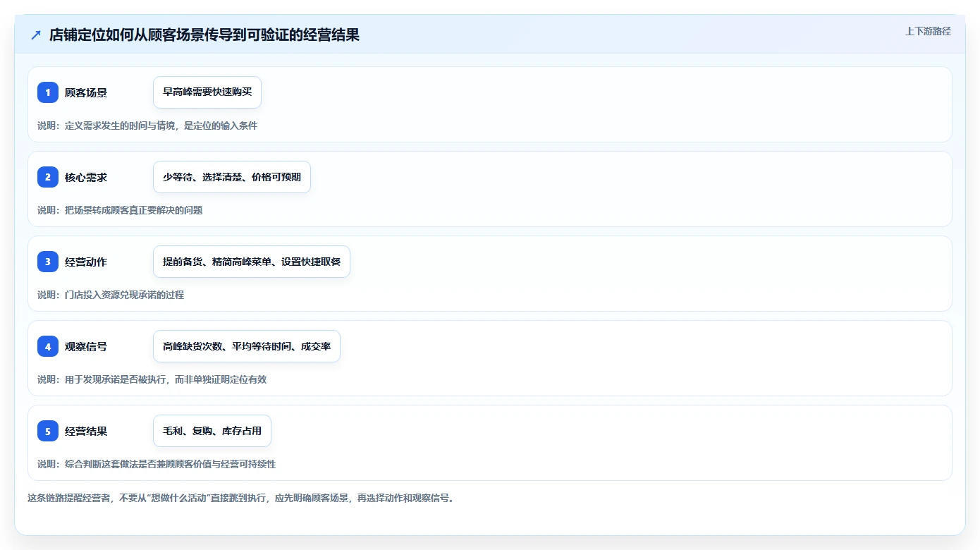Screen dimensions: 980x550
Task: Select the 早高峰需要快速购买 chip
Action: 207,92
